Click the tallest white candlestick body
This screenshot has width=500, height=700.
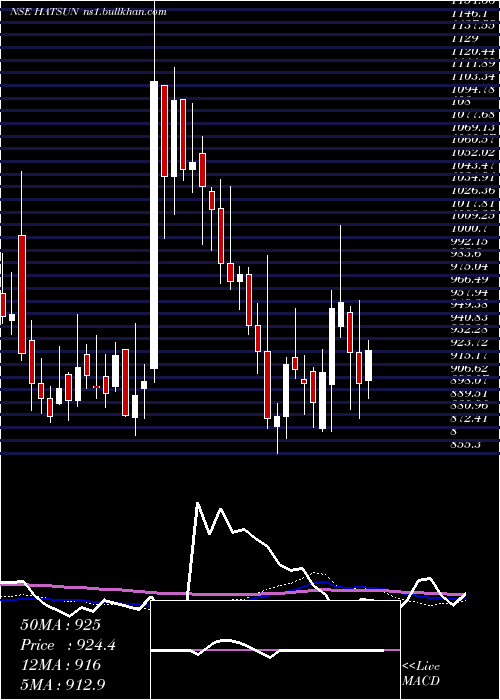coord(154,225)
